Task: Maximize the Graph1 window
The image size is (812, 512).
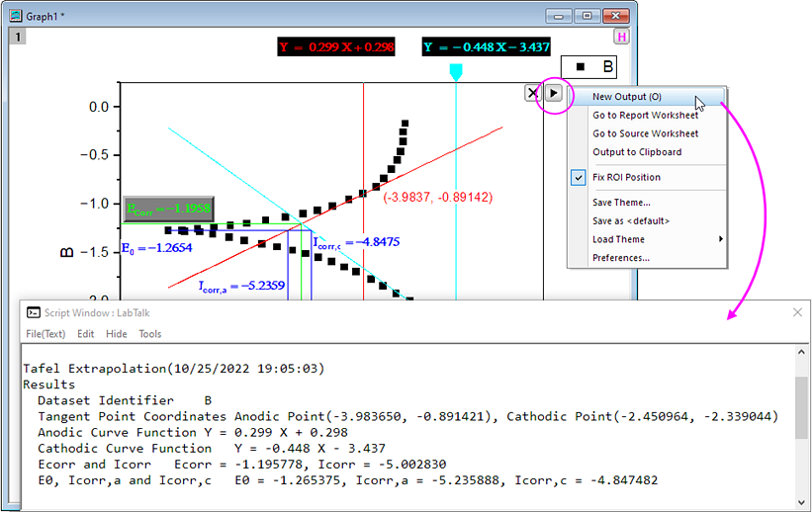Action: (x=586, y=15)
